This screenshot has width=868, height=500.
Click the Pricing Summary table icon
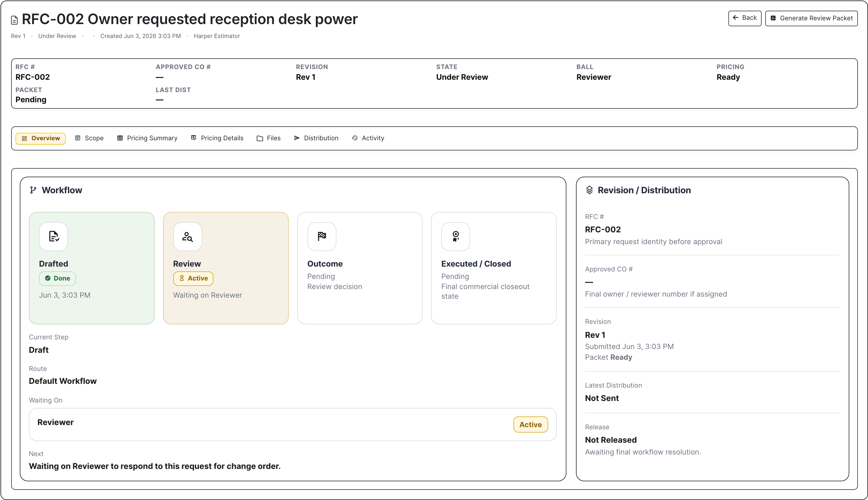pyautogui.click(x=120, y=138)
